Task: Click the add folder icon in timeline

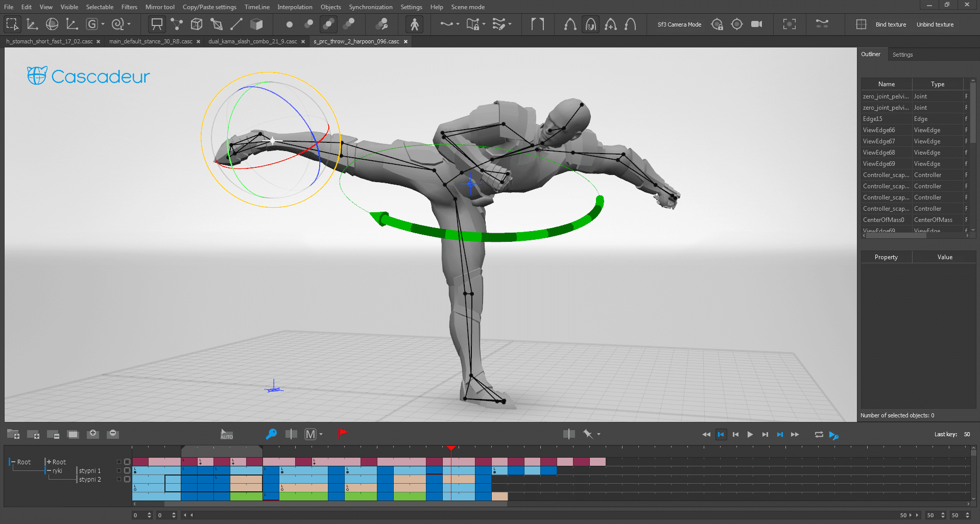Action: click(x=13, y=434)
